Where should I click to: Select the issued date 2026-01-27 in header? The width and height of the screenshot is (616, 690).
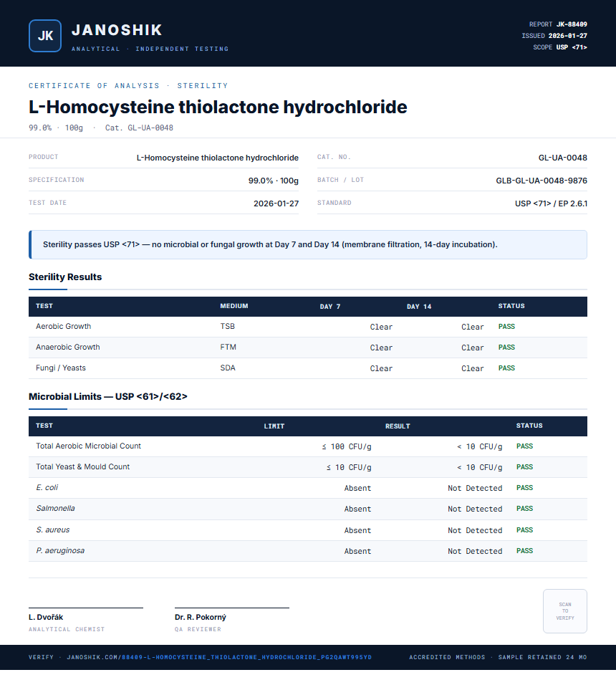[x=567, y=36]
